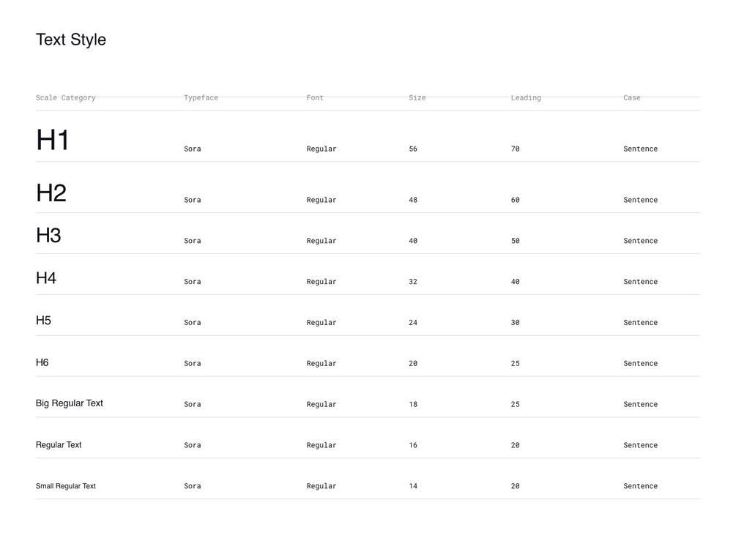This screenshot has width=736, height=560.
Task: Select leading value 60 in H2 row
Action: click(515, 200)
